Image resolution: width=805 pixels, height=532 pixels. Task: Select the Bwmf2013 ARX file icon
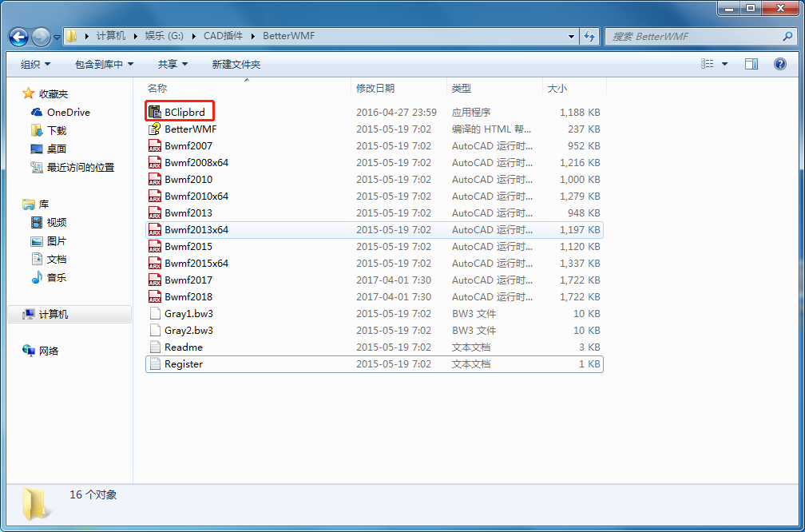pyautogui.click(x=155, y=212)
